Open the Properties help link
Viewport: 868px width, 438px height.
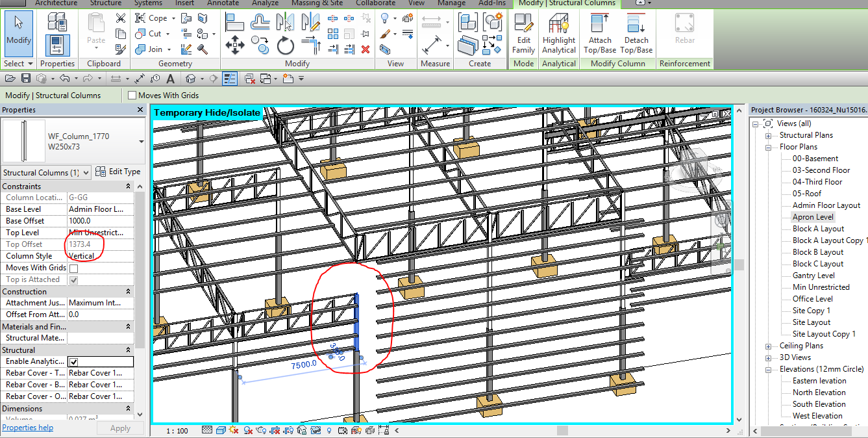pyautogui.click(x=28, y=428)
